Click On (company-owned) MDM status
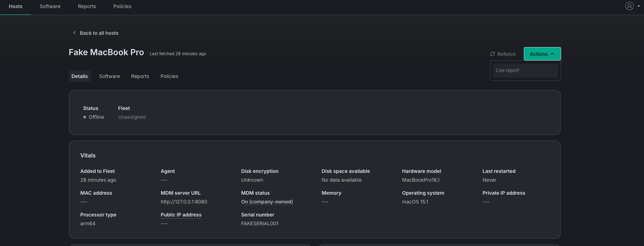 click(267, 202)
